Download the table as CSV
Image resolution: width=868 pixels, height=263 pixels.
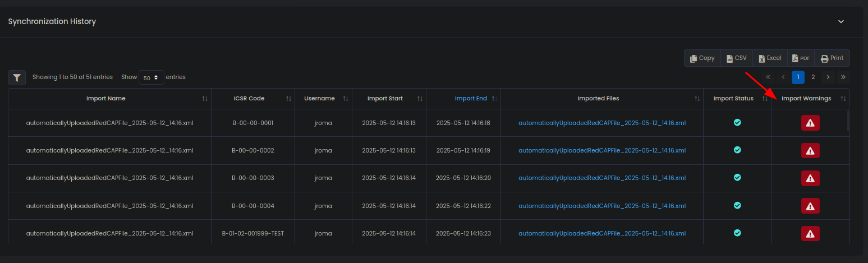tap(737, 58)
